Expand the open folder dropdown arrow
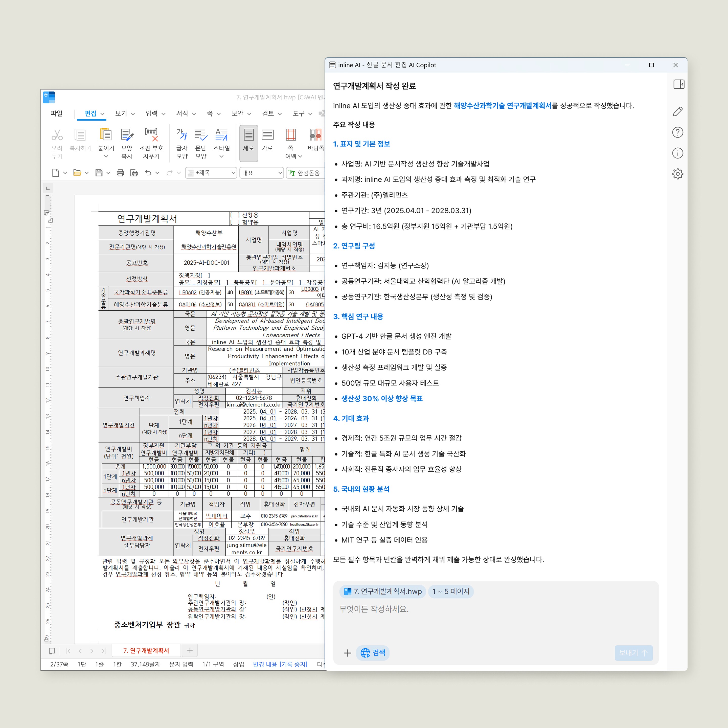Screen dimensions: 728x728 87,173
